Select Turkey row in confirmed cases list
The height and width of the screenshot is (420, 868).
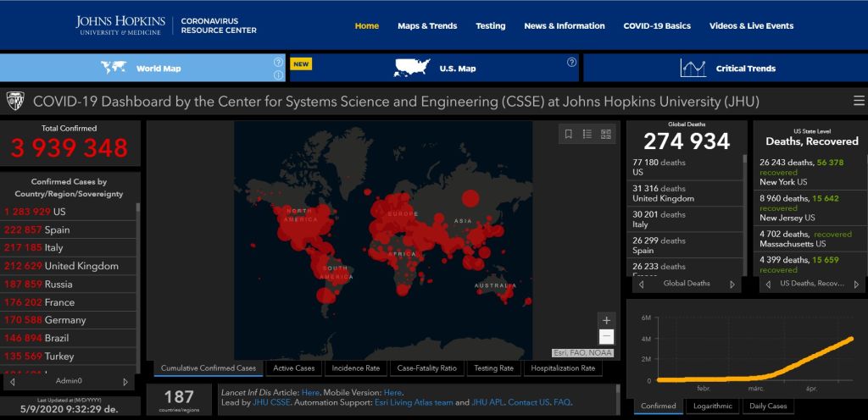tap(68, 356)
